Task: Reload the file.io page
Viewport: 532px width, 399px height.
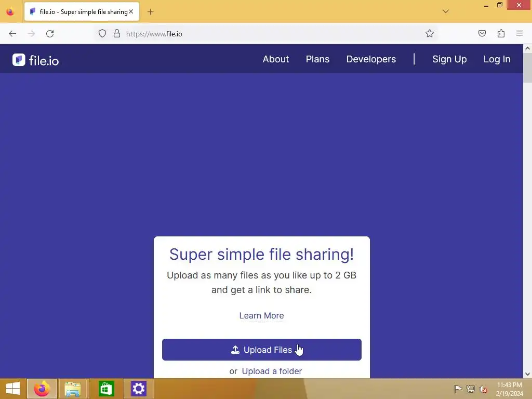Action: pos(50,34)
